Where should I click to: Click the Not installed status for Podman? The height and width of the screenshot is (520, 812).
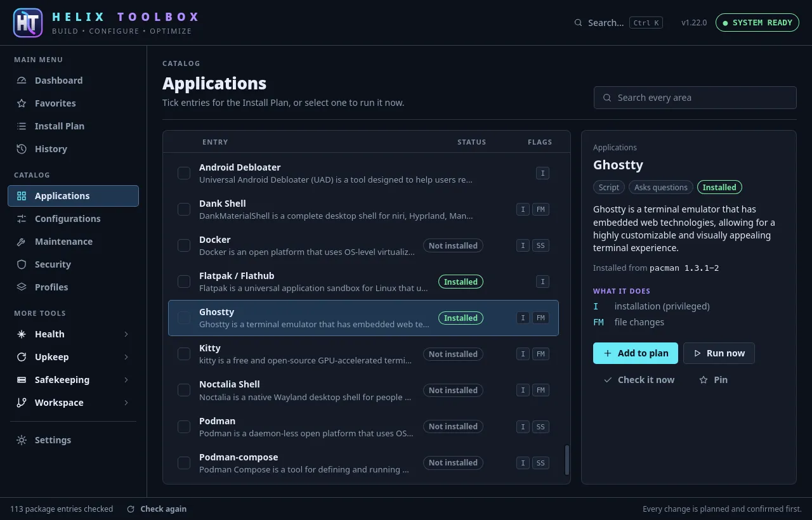point(453,427)
